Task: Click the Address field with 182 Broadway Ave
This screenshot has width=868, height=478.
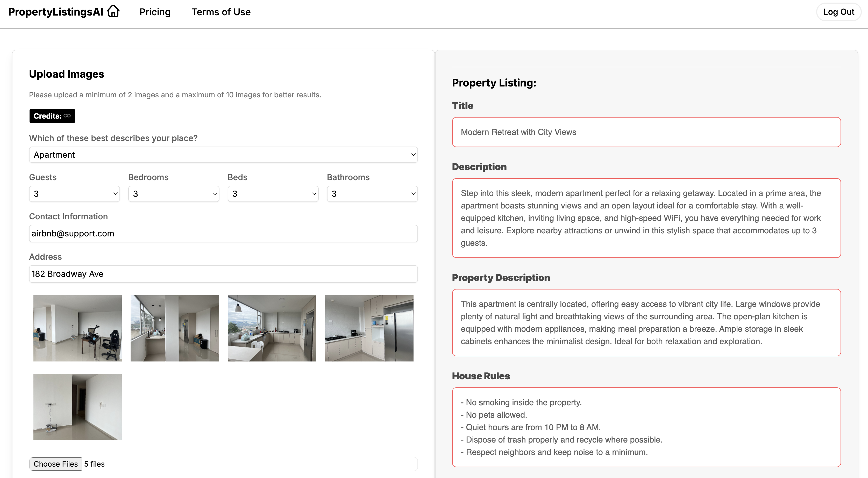Action: pos(223,274)
